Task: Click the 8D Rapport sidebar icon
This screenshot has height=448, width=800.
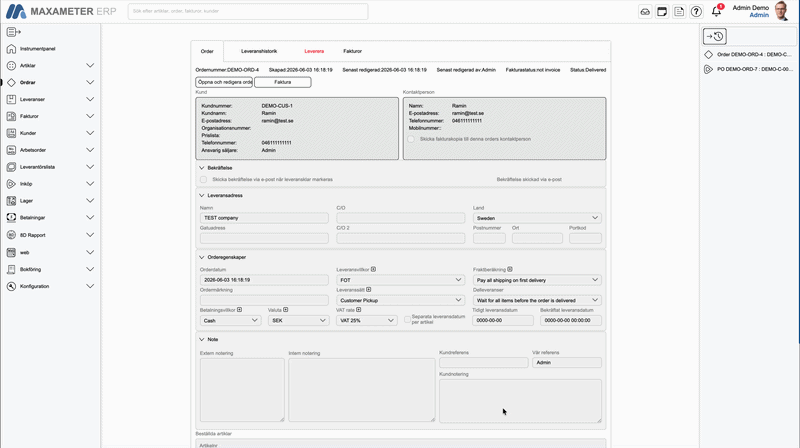Action: [11, 235]
